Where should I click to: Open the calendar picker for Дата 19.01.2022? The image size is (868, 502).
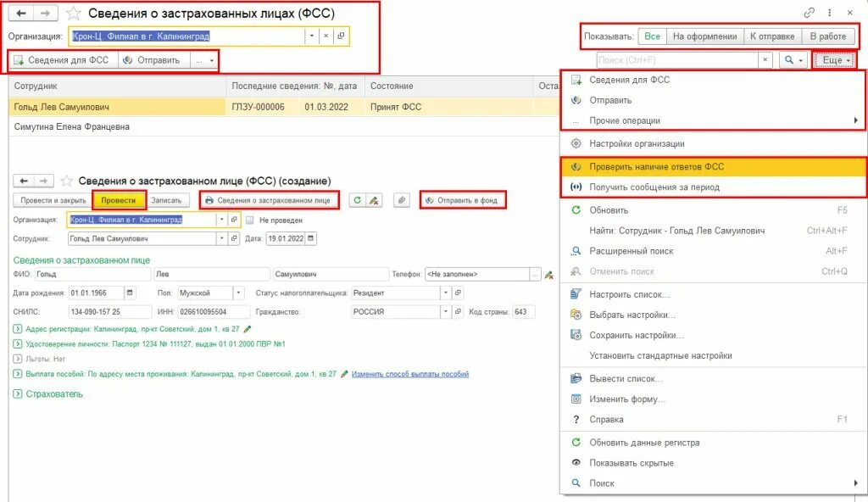(x=310, y=239)
